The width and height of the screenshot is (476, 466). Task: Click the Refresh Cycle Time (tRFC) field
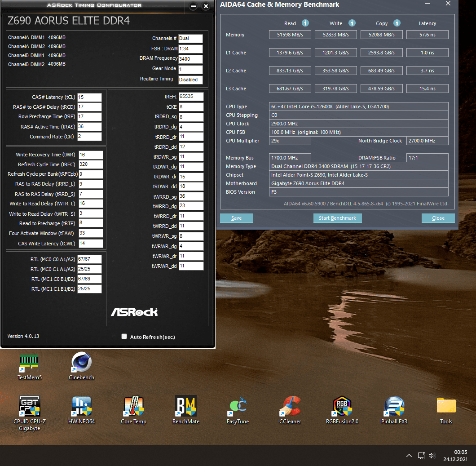[x=91, y=164]
